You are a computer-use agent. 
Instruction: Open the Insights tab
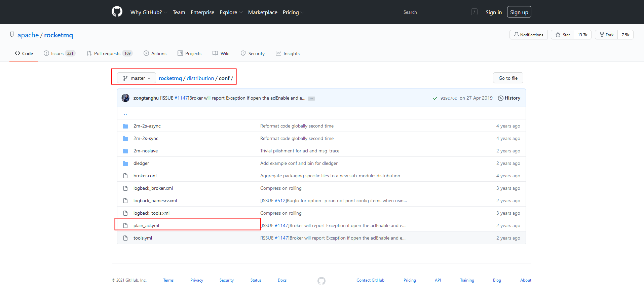[288, 53]
